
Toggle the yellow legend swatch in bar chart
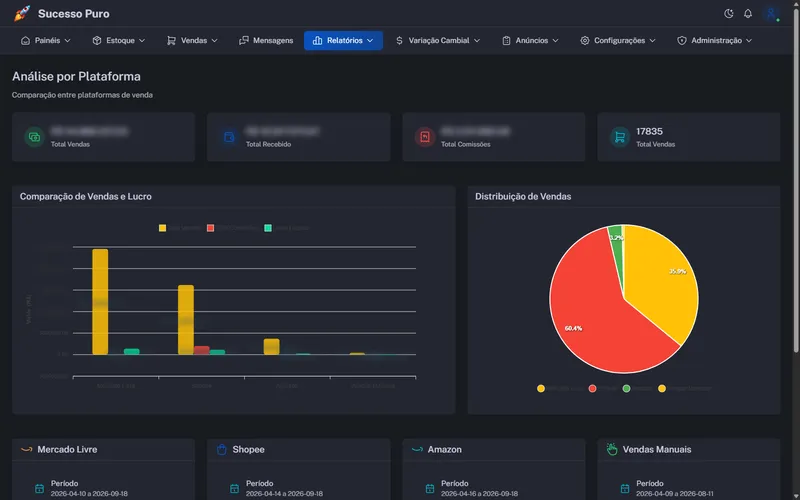(x=162, y=228)
